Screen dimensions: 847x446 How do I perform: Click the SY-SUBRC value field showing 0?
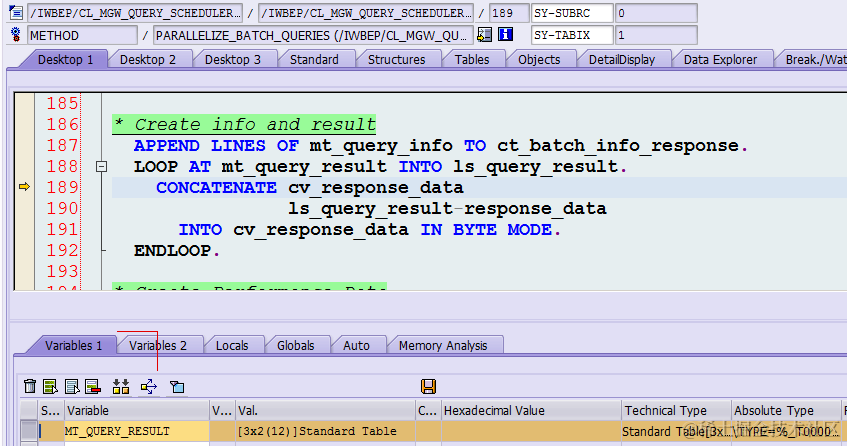[656, 12]
